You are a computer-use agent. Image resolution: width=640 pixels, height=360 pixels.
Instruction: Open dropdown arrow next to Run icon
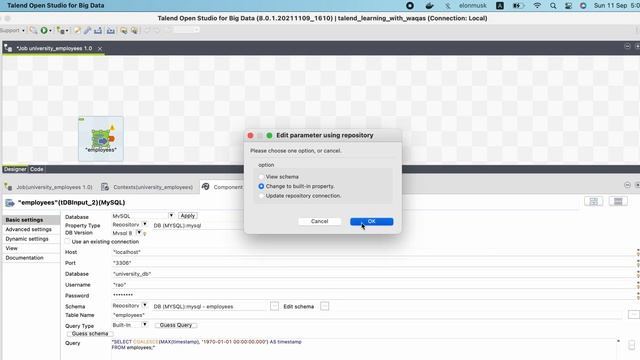50,31
